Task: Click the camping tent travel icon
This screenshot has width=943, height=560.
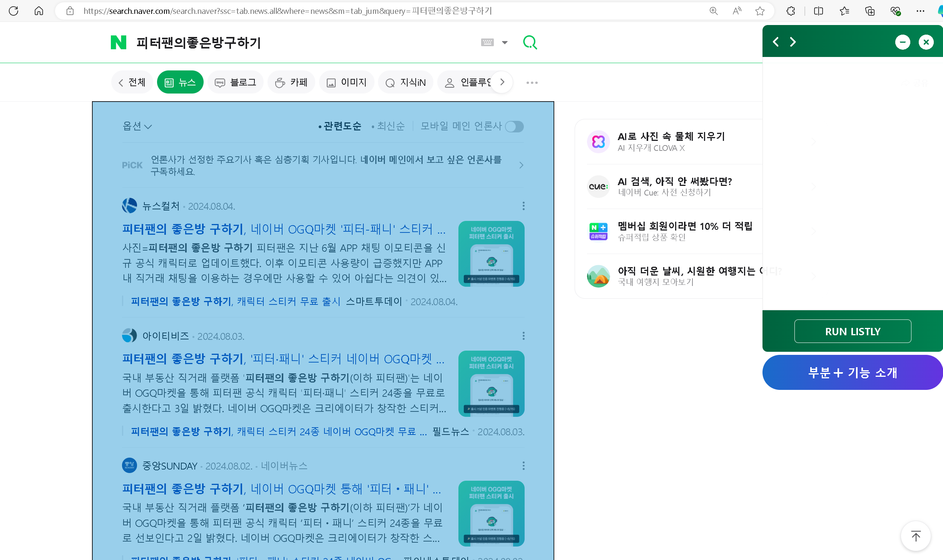Action: click(x=599, y=276)
